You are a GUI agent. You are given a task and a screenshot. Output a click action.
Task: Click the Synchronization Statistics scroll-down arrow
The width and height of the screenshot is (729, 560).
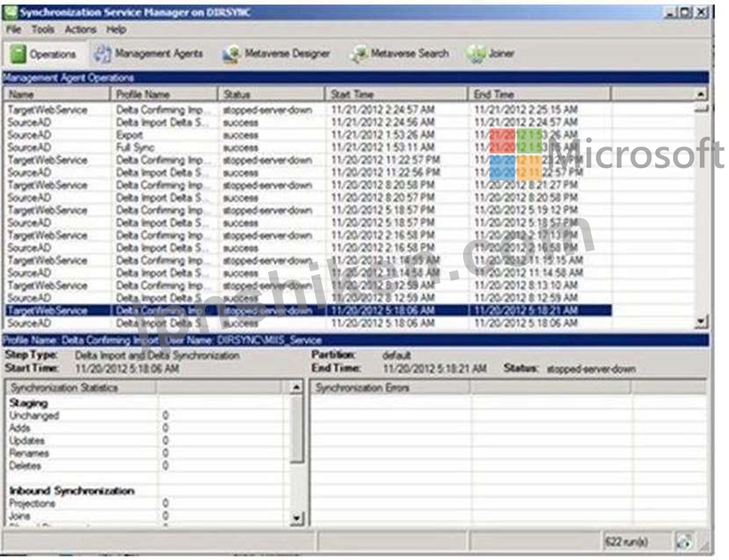(x=296, y=518)
